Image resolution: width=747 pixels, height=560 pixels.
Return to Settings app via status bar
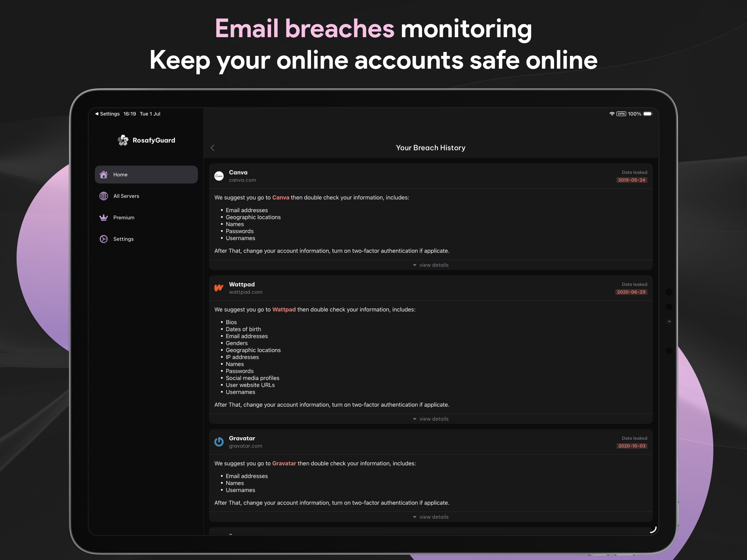tap(107, 114)
